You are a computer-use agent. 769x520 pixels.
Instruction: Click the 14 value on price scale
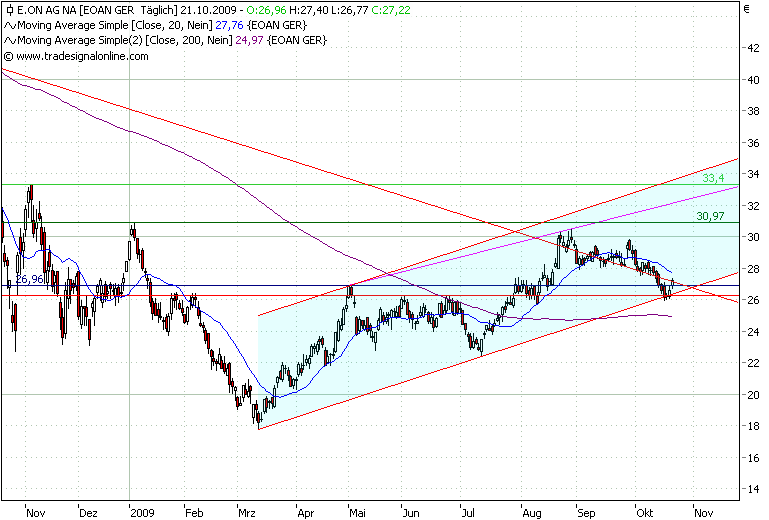753,489
